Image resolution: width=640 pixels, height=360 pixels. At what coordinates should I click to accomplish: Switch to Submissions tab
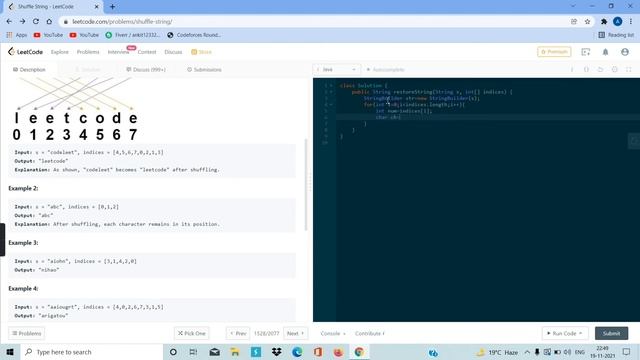tap(204, 70)
